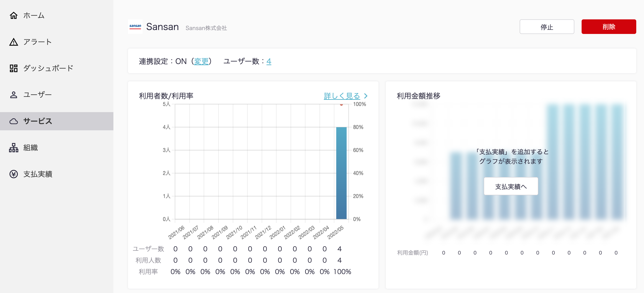Viewport: 644px width, 293px height.
Task: Open the ダッシュボード menu item
Action: [48, 68]
